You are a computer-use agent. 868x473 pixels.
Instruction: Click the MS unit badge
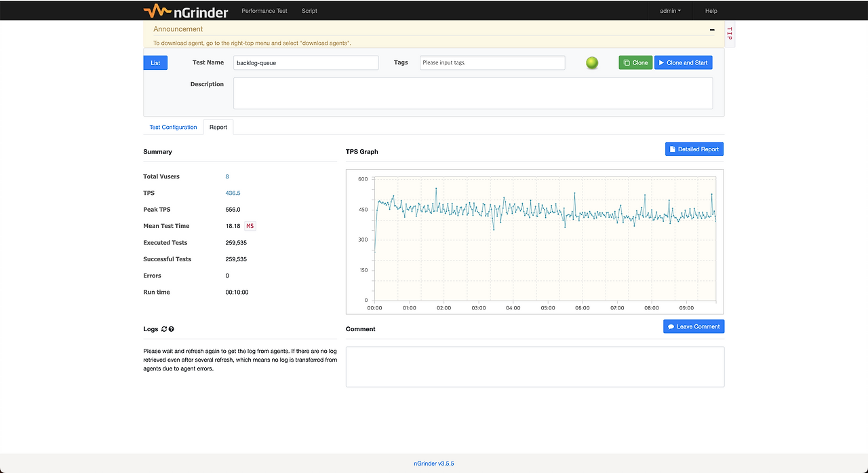click(250, 226)
